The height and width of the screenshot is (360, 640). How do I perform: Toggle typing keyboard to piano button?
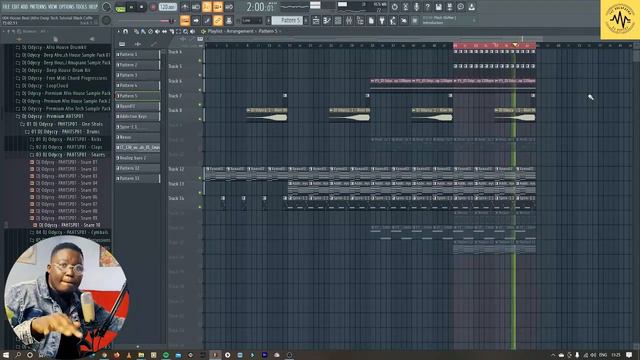tap(185, 20)
